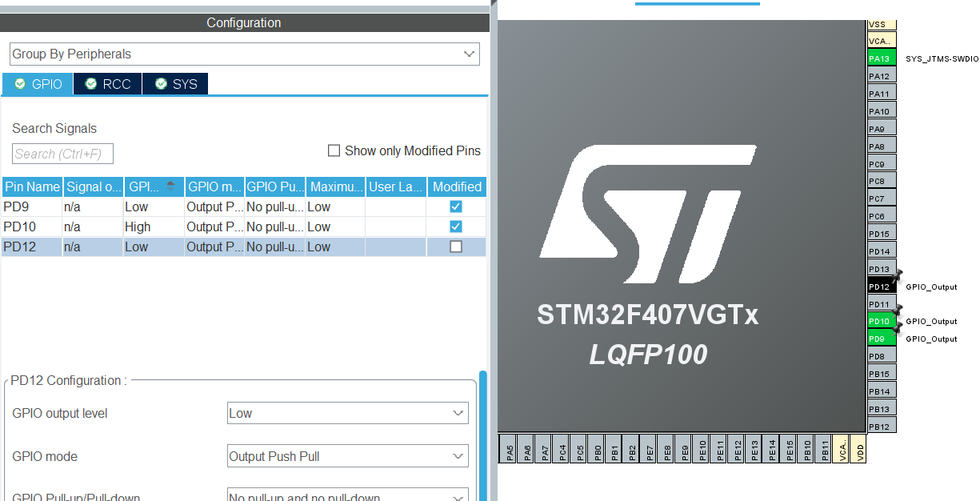Click the PD13 pin on chip
The image size is (980, 501).
click(x=882, y=269)
